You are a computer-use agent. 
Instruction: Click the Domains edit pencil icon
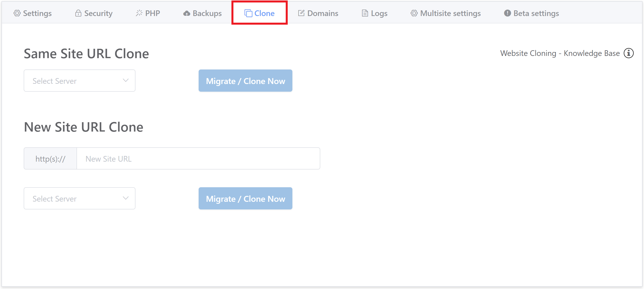[301, 13]
